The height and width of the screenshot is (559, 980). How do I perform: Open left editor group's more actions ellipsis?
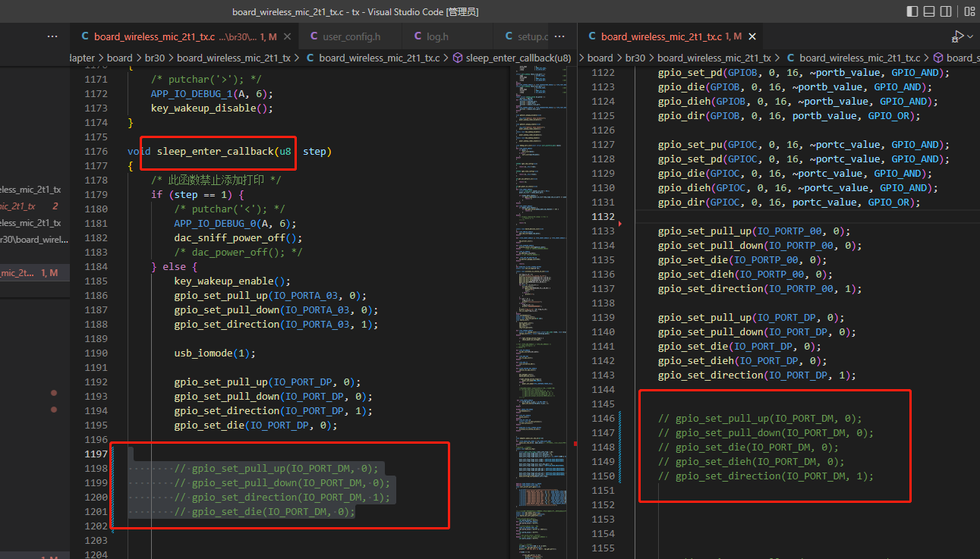tap(560, 36)
